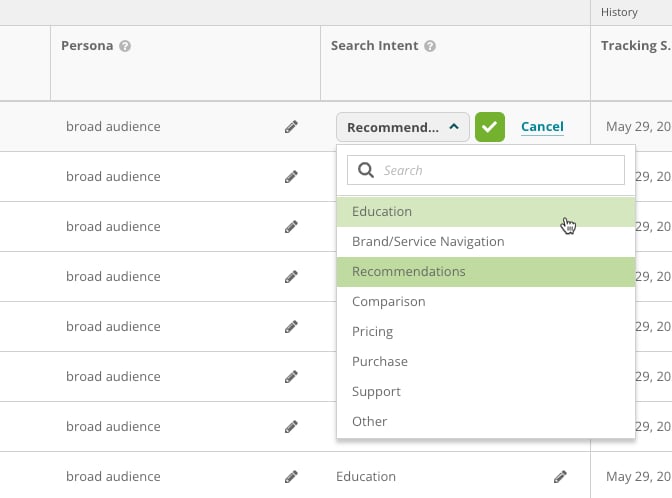Click May 29 date in the Education row
This screenshot has width=672, height=498.
(639, 477)
